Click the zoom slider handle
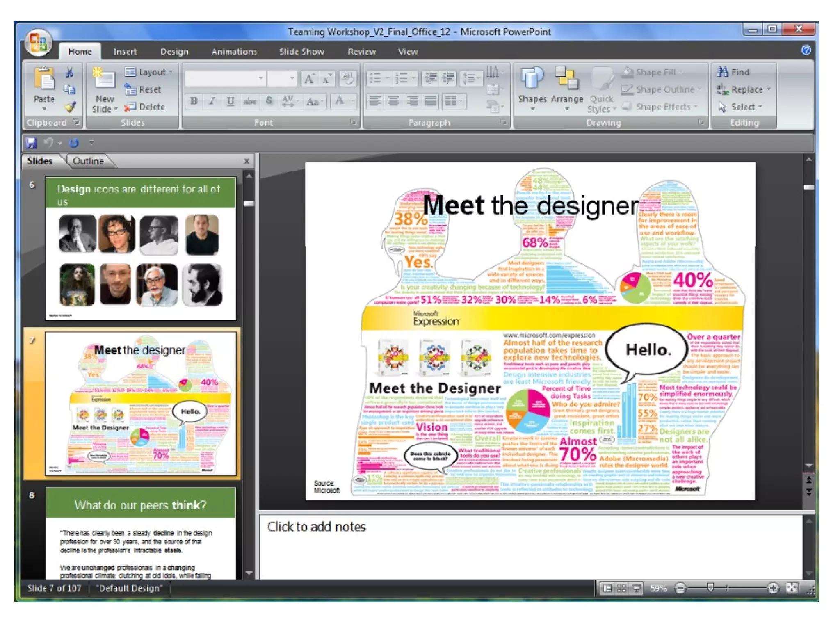 click(710, 588)
